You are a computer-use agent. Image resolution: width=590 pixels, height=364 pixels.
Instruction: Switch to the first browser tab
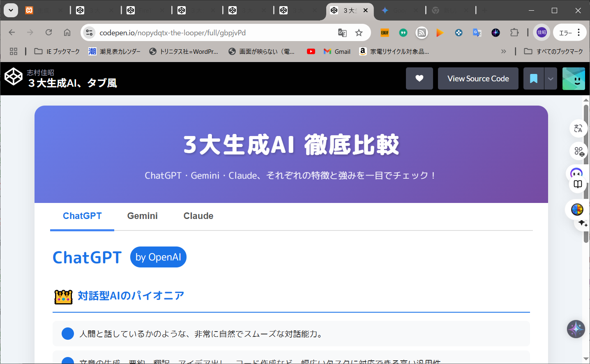coord(44,10)
